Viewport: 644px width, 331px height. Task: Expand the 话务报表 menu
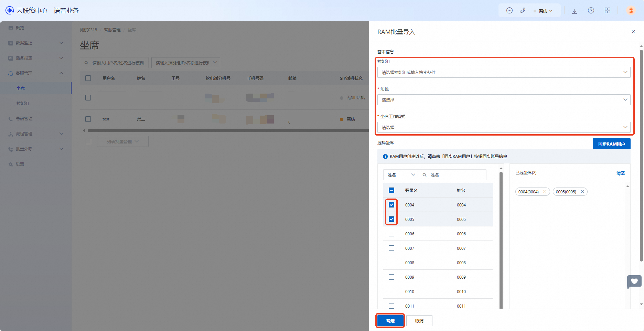[36, 58]
